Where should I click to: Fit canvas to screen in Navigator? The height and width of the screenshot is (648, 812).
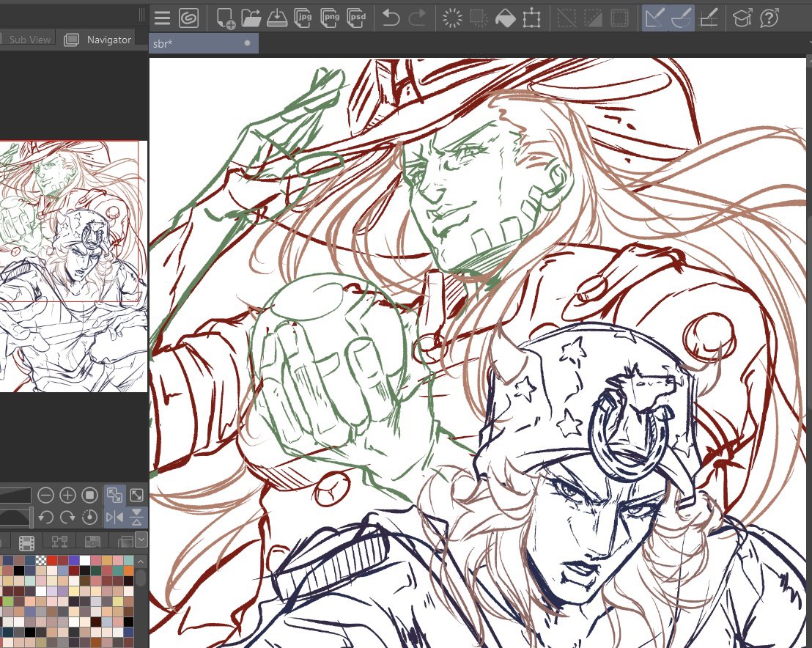coord(137,496)
